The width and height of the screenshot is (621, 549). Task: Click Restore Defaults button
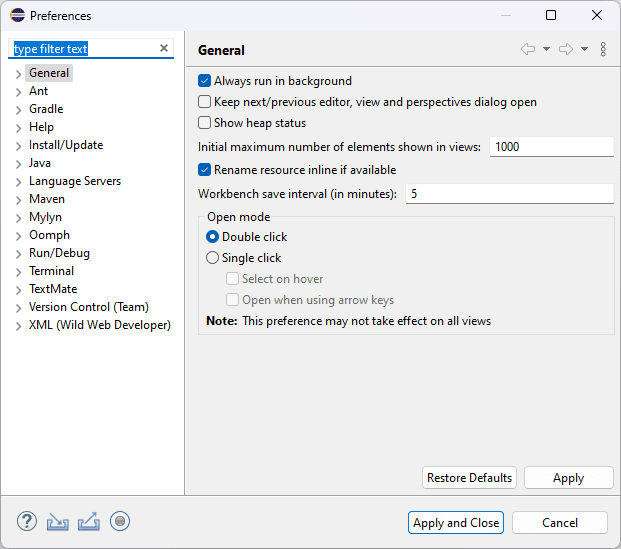point(469,478)
